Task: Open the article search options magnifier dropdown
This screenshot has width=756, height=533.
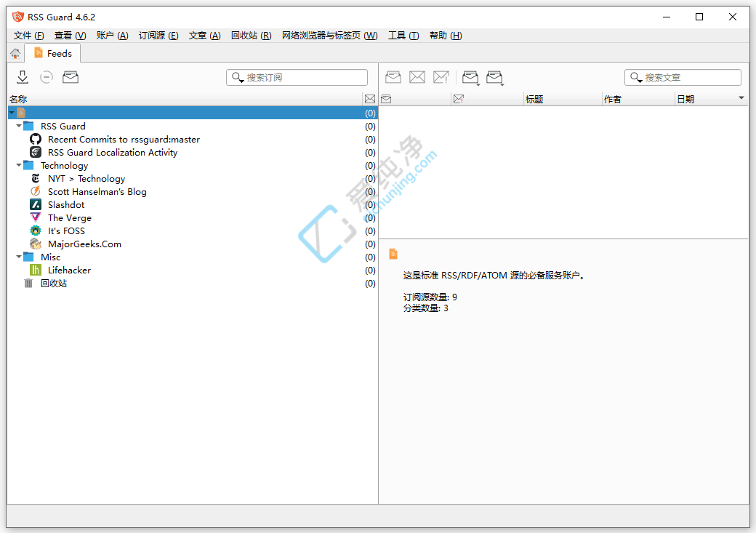Action: (636, 78)
